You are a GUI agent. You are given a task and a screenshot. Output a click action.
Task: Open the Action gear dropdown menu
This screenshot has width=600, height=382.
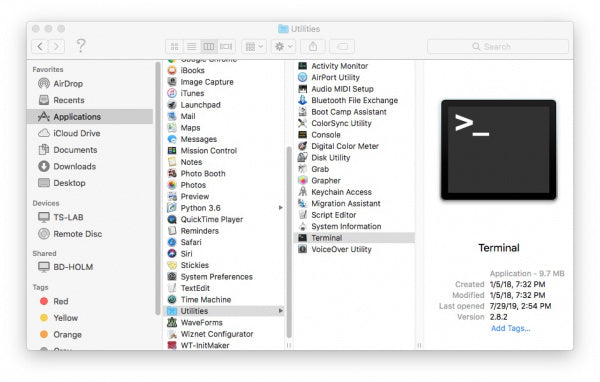[x=284, y=47]
